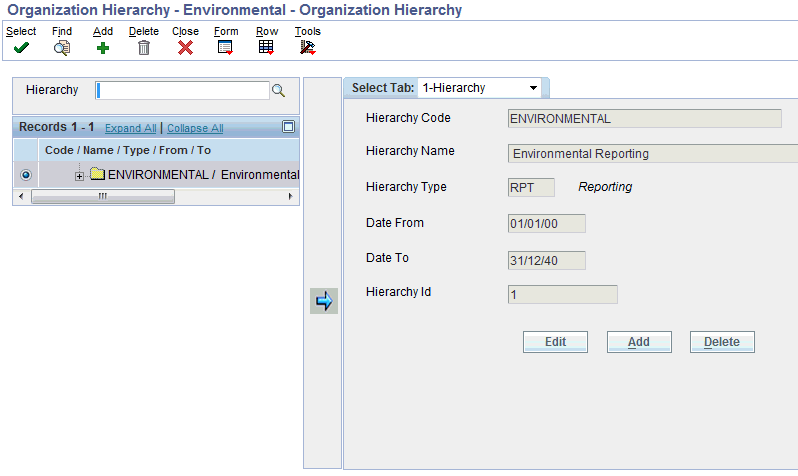Click the Delete trash can icon
This screenshot has width=798, height=476.
click(144, 47)
